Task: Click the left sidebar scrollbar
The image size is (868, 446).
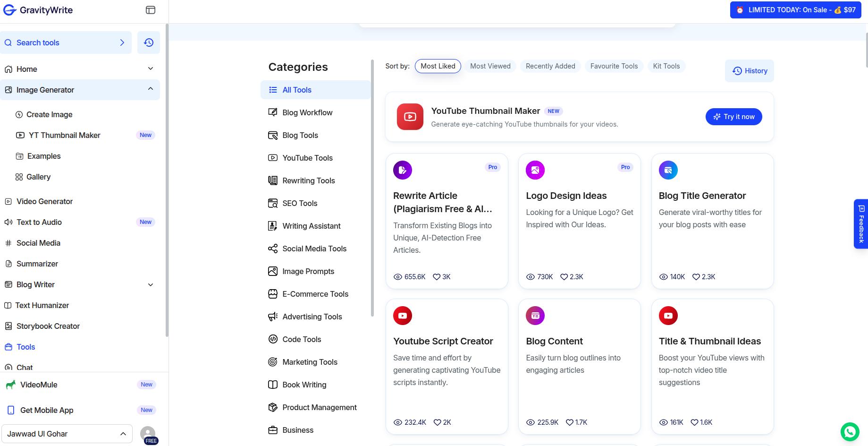Action: tap(167, 180)
